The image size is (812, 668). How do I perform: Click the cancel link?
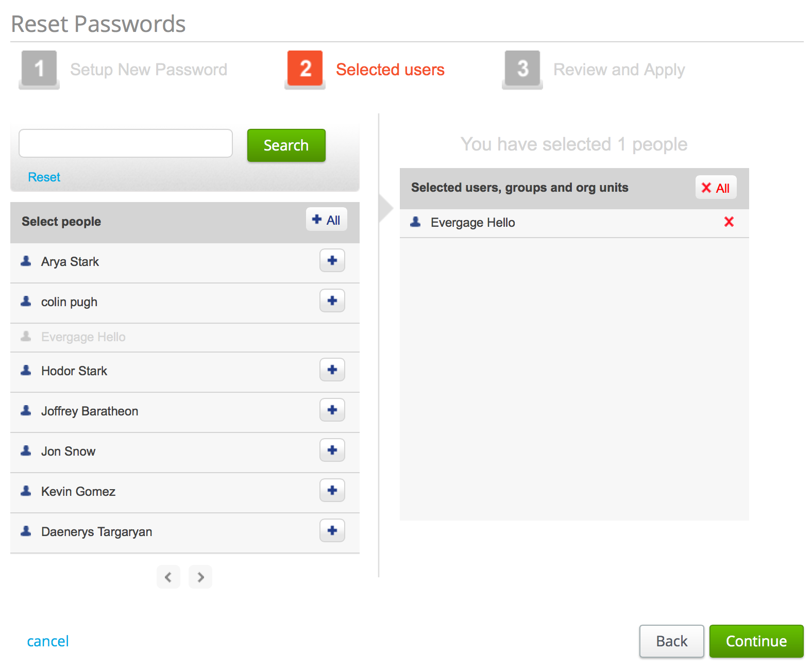click(x=48, y=641)
